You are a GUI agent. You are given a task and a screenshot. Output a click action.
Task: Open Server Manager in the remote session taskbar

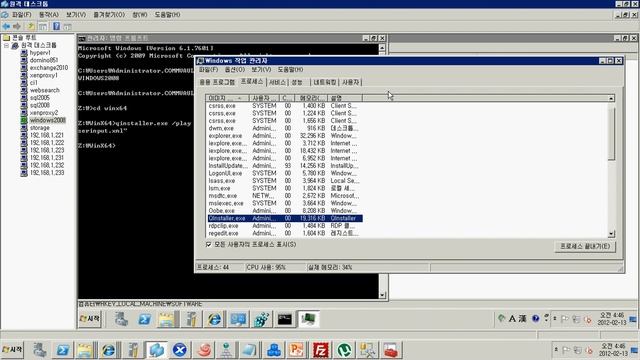click(x=121, y=319)
